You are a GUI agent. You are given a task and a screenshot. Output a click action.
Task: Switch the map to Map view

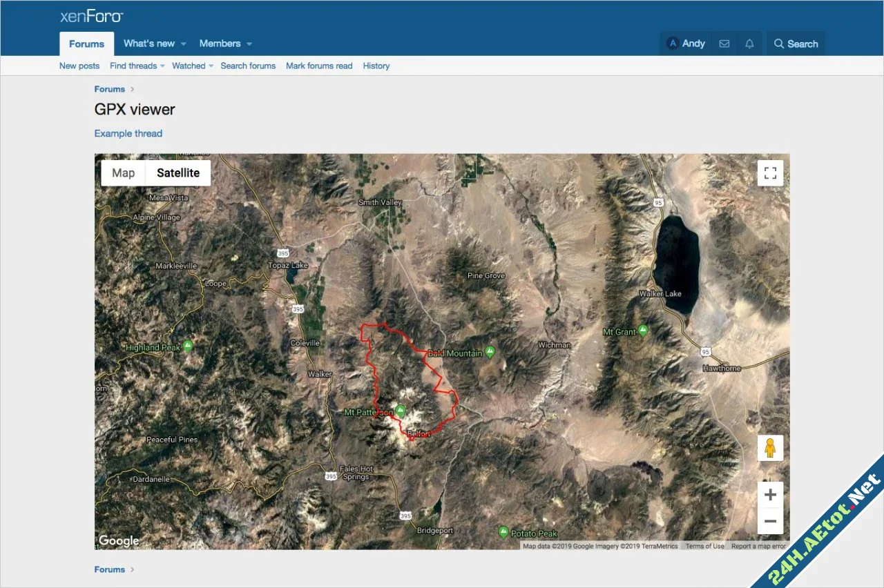(x=123, y=173)
